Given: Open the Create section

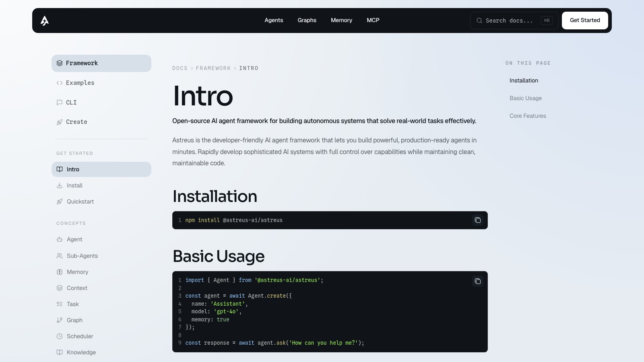Looking at the screenshot, I should point(101,122).
